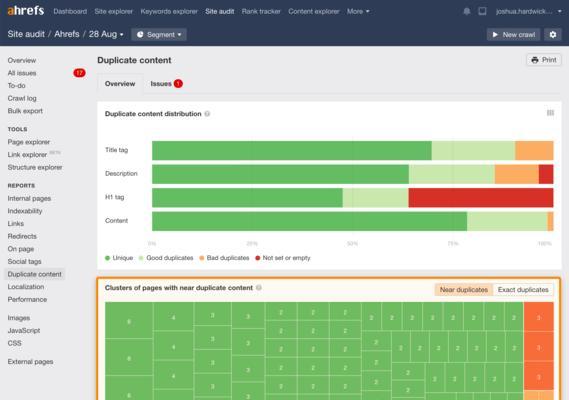Viewport: 569px width, 400px height.
Task: Open Crawl log in the sidebar
Action: pyautogui.click(x=22, y=98)
